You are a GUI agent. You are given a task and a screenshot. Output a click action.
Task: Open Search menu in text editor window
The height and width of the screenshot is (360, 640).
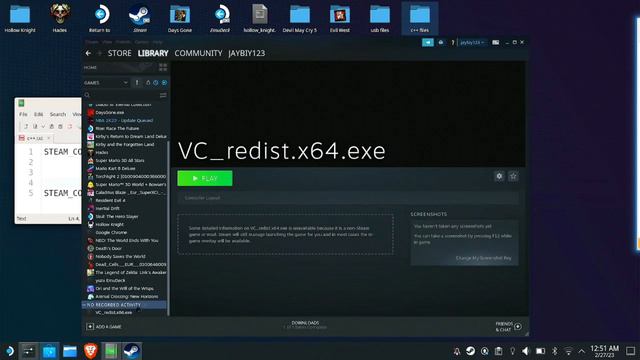pos(58,114)
